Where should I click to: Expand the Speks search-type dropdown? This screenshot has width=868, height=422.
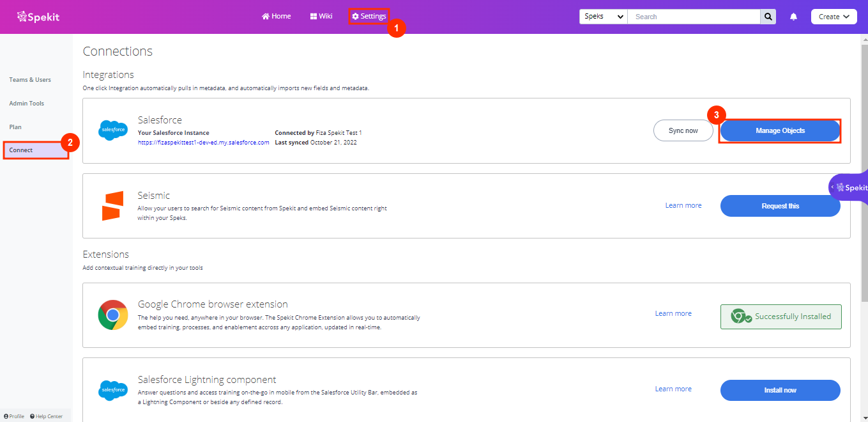point(604,17)
